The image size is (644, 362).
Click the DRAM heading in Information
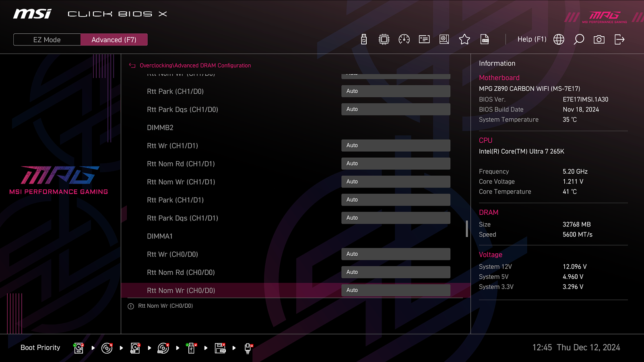(x=489, y=212)
